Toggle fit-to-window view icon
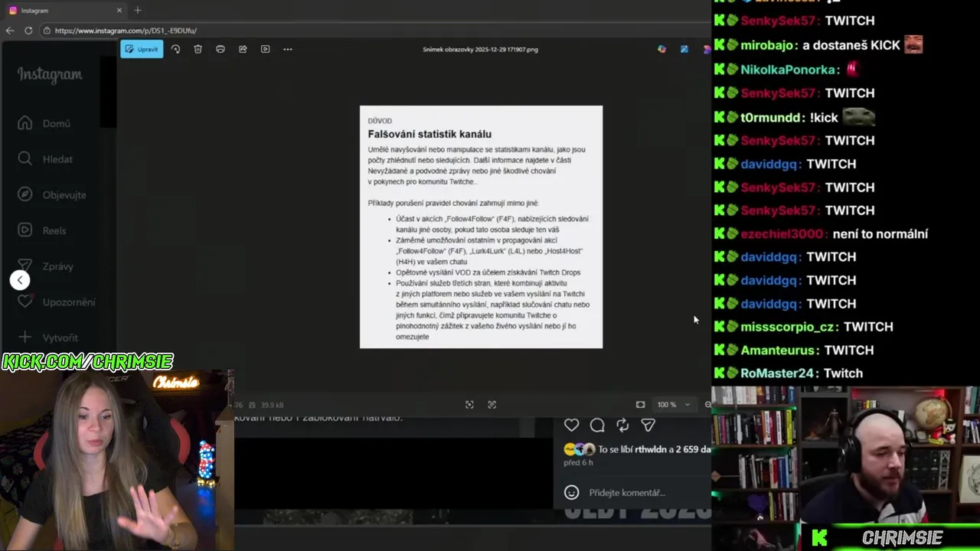 [640, 405]
